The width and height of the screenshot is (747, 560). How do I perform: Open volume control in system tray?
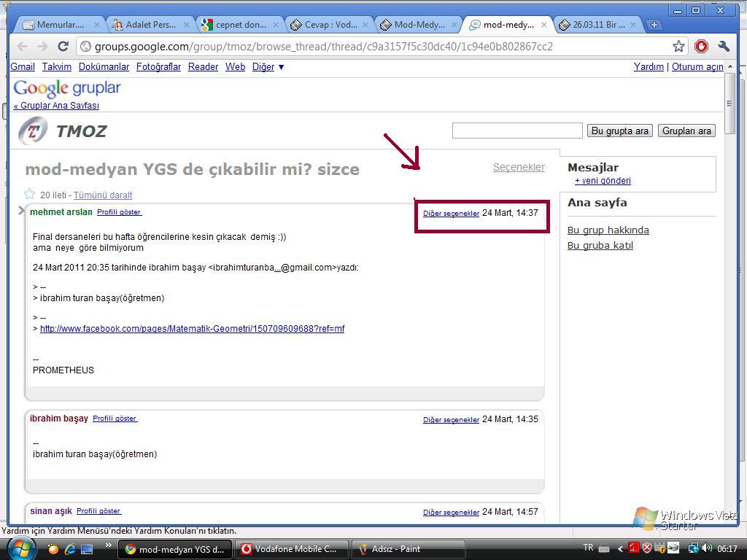click(x=707, y=548)
